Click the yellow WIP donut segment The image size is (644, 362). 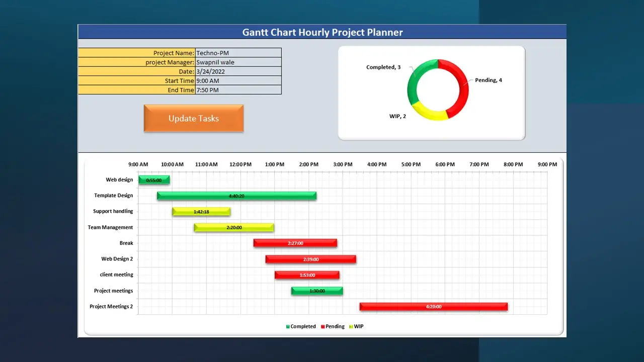pos(428,113)
